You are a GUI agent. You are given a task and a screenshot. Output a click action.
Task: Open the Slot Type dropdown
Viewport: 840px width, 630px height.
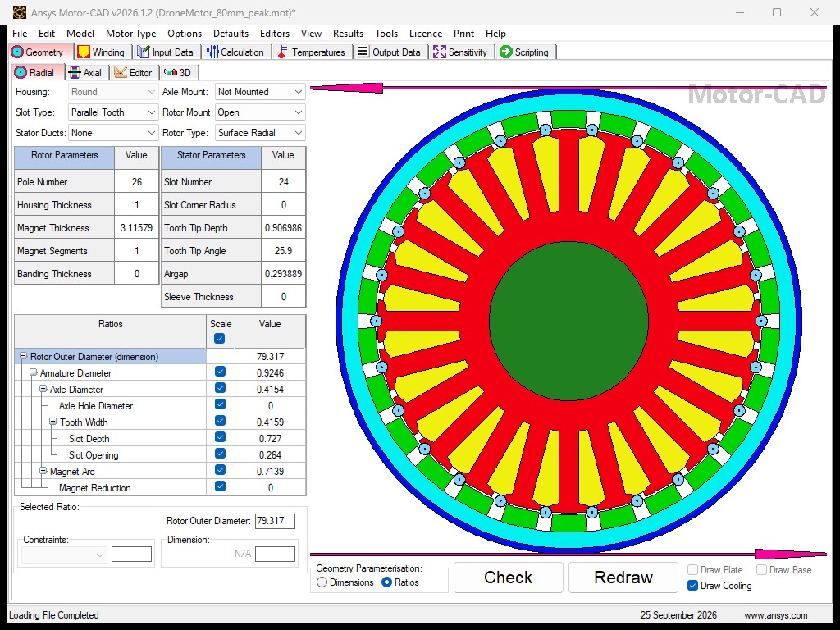pos(113,112)
